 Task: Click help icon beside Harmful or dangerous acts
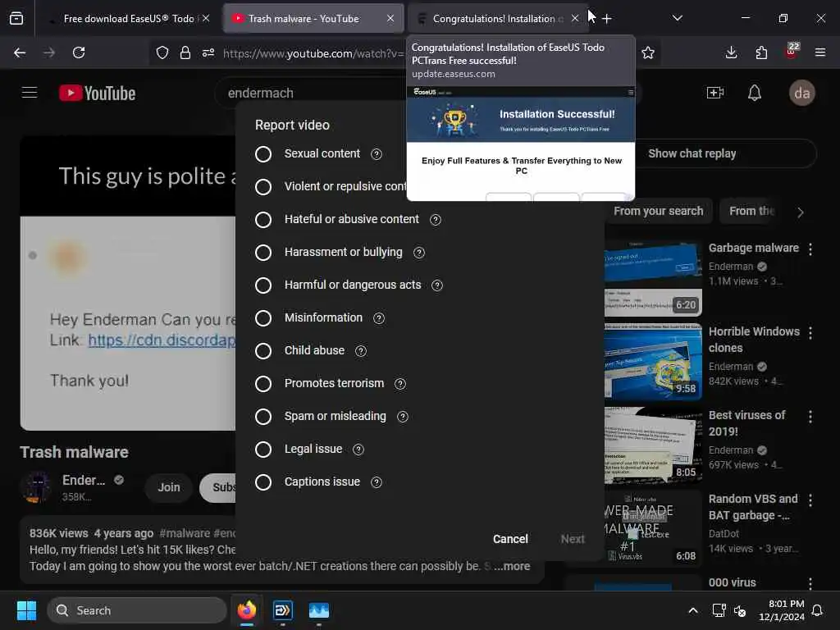pos(437,285)
